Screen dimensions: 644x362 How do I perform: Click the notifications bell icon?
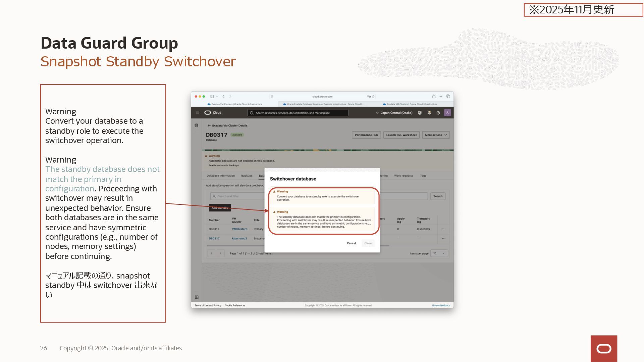(429, 113)
